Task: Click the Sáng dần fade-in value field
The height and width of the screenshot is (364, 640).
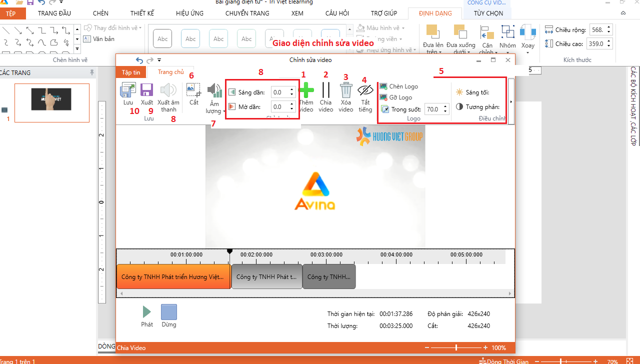Action: tap(279, 92)
